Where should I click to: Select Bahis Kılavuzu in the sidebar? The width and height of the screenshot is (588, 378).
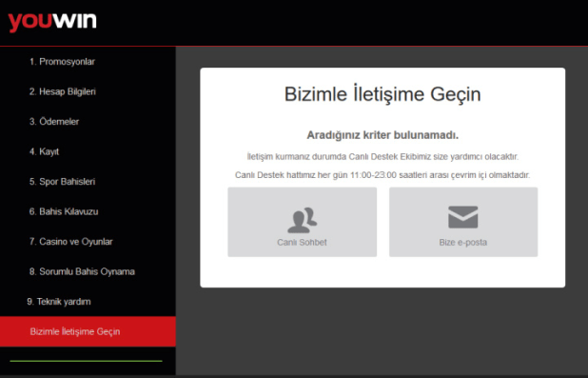coord(64,211)
